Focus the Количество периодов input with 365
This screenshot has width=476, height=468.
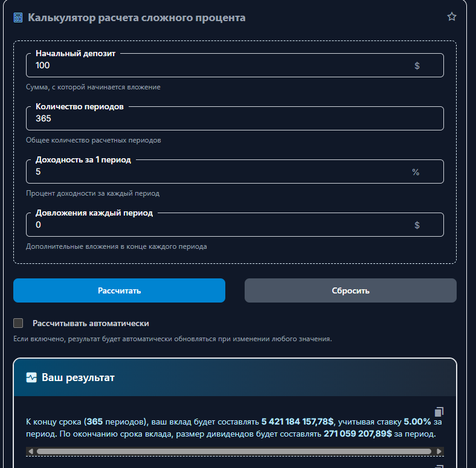(234, 119)
